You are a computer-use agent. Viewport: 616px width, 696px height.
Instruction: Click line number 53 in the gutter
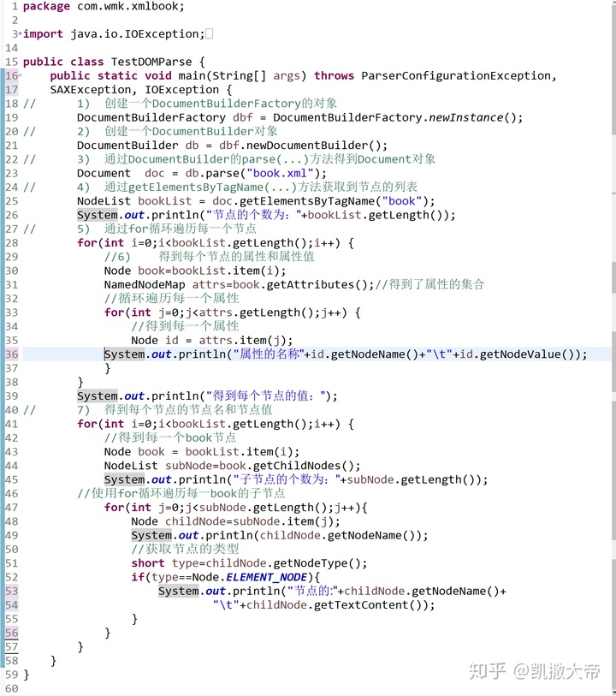tap(12, 592)
